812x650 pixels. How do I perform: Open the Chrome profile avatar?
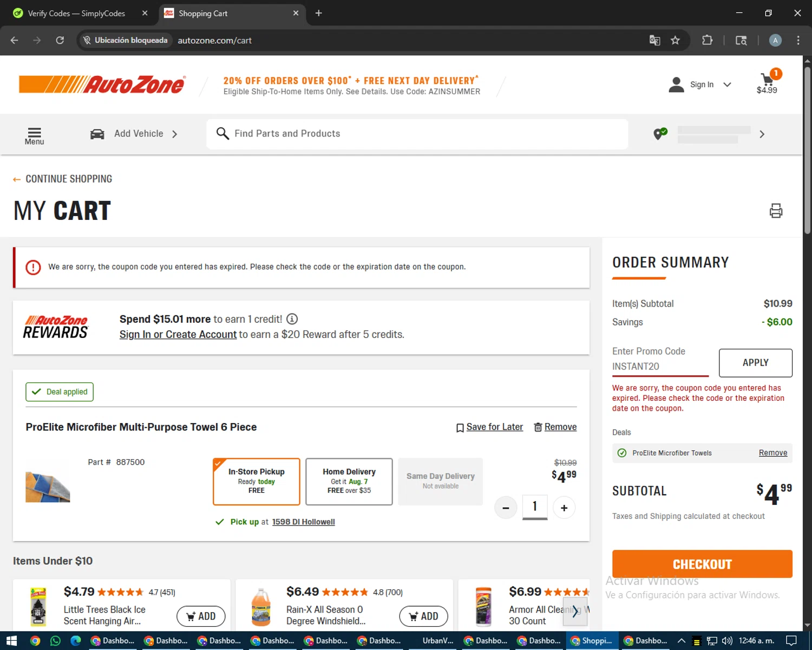coord(775,40)
